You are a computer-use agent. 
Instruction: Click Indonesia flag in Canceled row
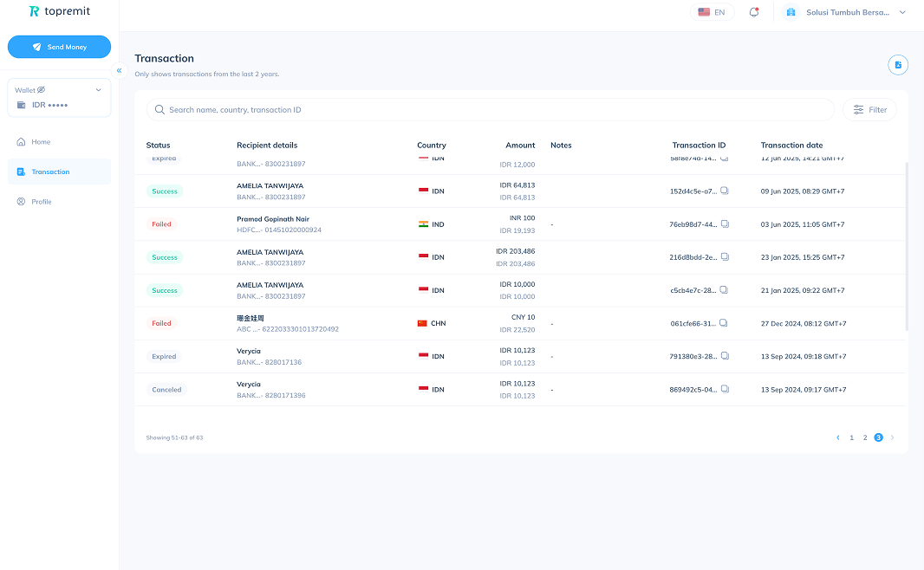click(x=423, y=389)
